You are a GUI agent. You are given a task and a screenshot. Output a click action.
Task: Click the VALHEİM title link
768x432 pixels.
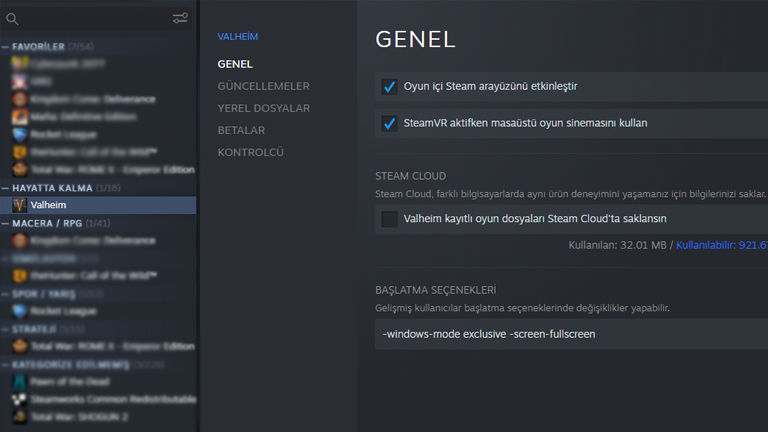[238, 37]
